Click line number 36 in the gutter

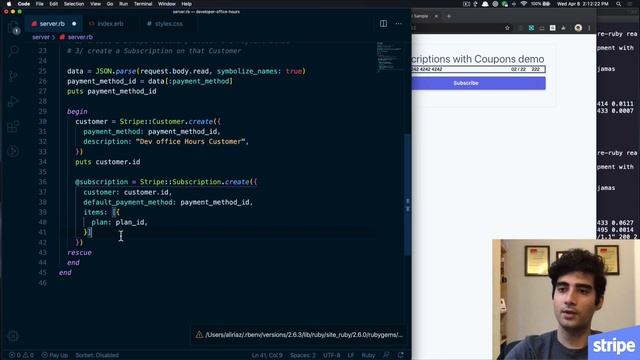pos(42,182)
